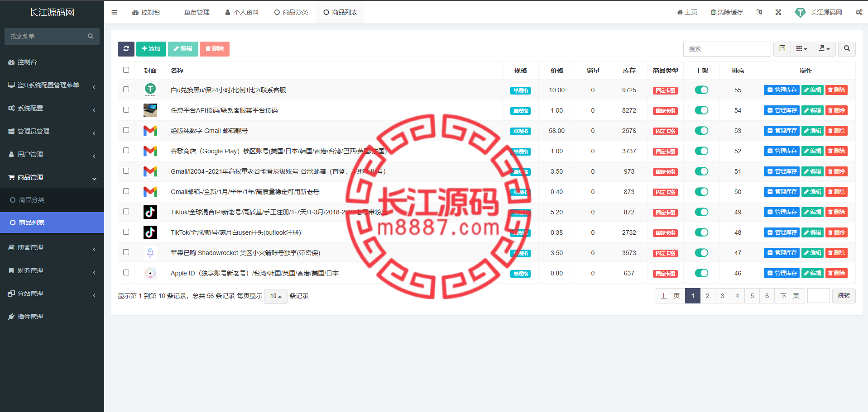Click 管理库存 for the Shadowrocket row
Viewport: 868px width, 412px height.
click(782, 253)
